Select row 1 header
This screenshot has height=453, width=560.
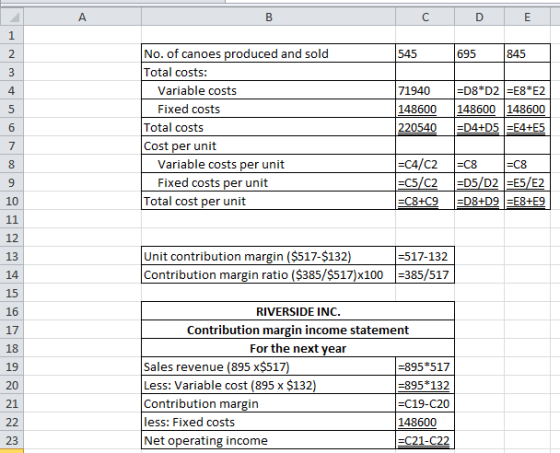(x=12, y=35)
